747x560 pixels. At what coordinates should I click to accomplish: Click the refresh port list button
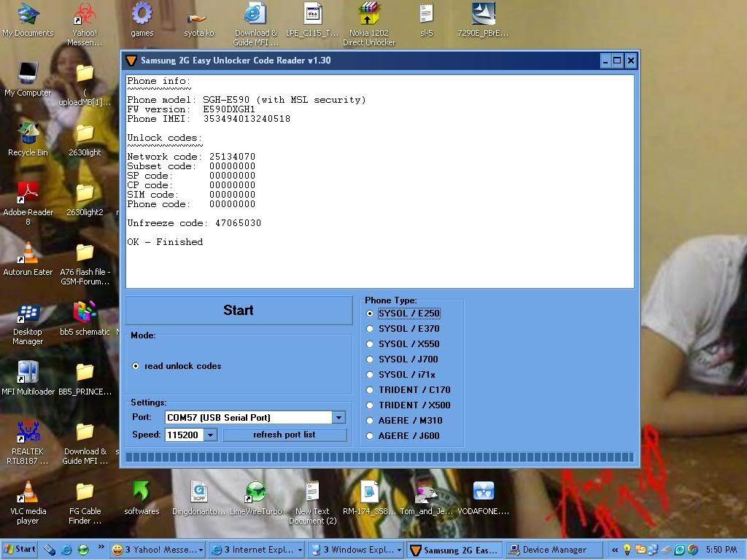click(285, 435)
